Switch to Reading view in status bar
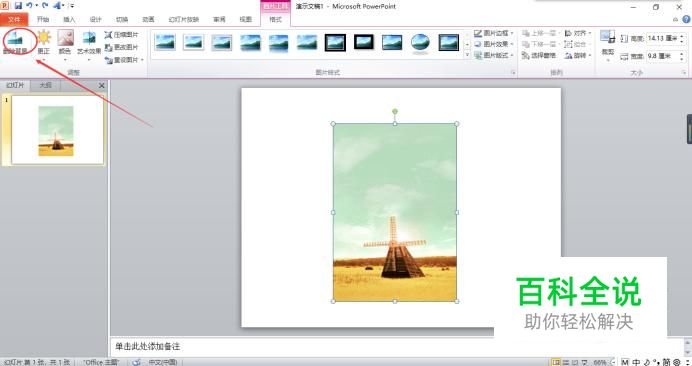This screenshot has width=692, height=366. point(575,362)
